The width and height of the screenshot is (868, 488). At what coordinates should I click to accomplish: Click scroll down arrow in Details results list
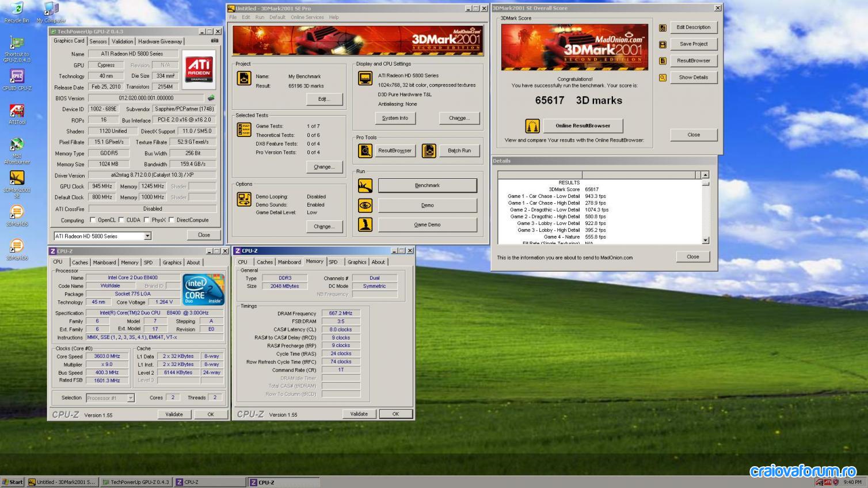click(706, 240)
